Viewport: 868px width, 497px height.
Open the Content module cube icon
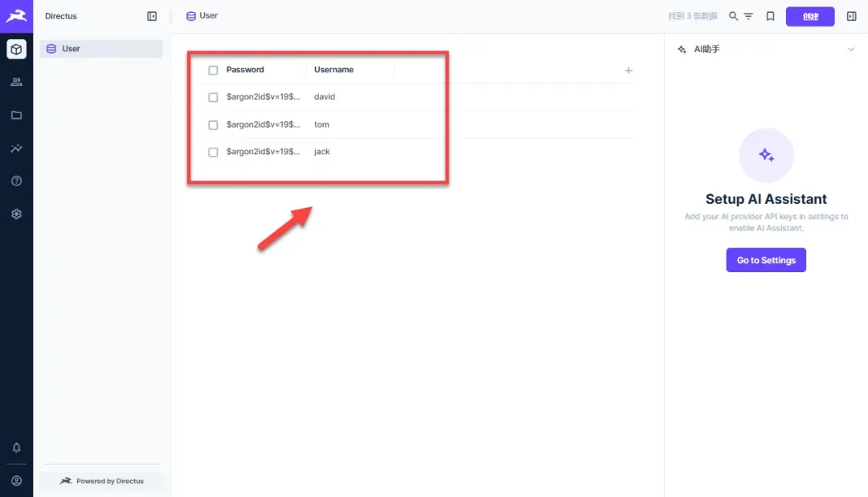click(16, 49)
